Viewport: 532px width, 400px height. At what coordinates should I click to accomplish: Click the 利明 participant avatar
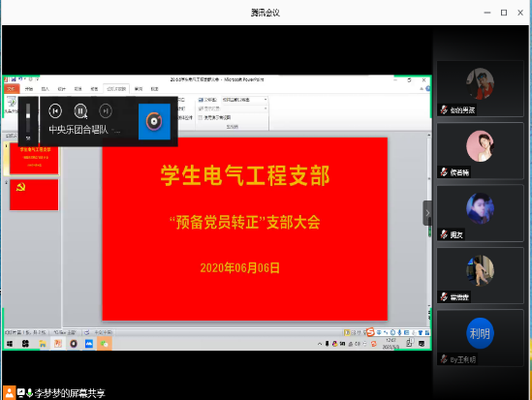coord(480,333)
